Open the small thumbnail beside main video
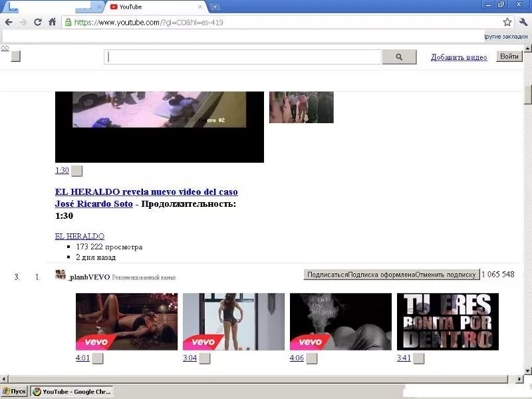The height and width of the screenshot is (399, 532). (x=301, y=107)
